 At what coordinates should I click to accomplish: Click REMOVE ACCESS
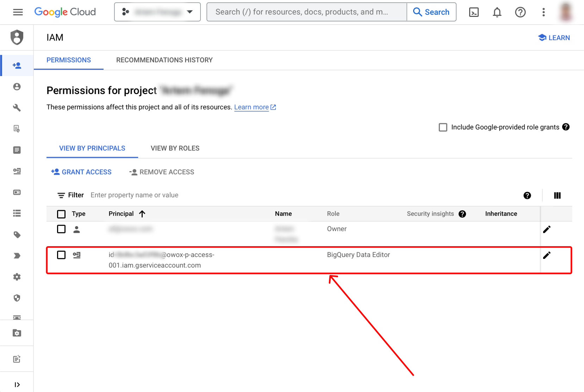point(162,172)
